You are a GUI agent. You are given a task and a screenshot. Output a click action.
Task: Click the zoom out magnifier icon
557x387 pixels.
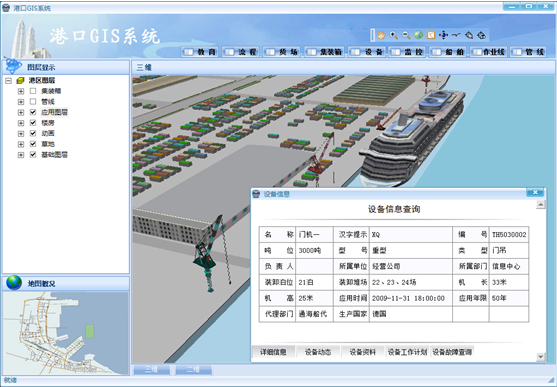[x=406, y=35]
